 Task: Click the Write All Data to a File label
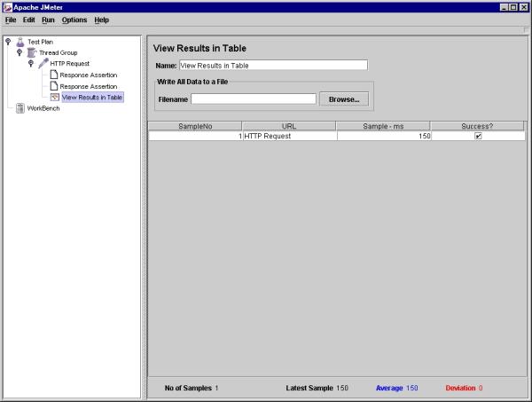coord(192,82)
